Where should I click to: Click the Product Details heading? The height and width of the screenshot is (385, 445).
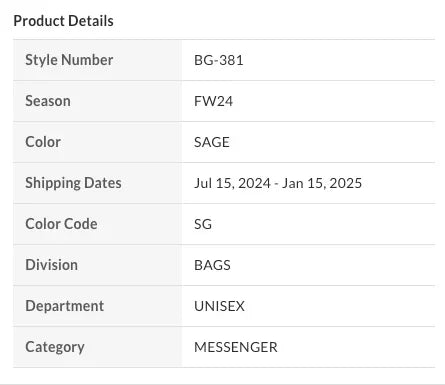[x=63, y=21]
